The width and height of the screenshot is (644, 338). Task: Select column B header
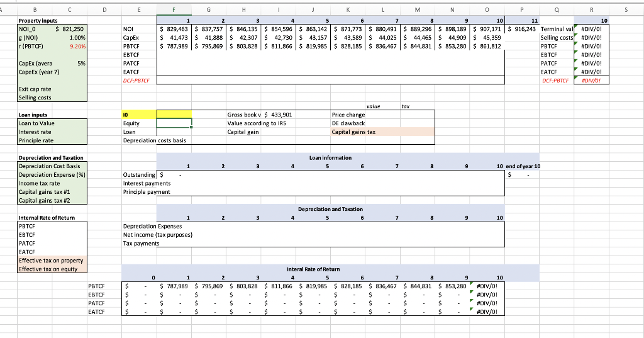pyautogui.click(x=35, y=10)
